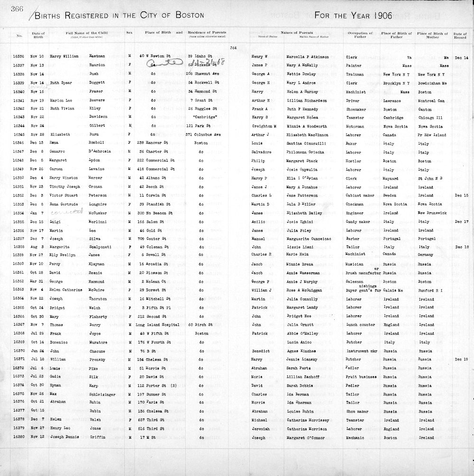Image resolution: width=474 pixels, height=476 pixels.
Task: Select the address "300 No Beacon St"
Action: pyautogui.click(x=155, y=213)
